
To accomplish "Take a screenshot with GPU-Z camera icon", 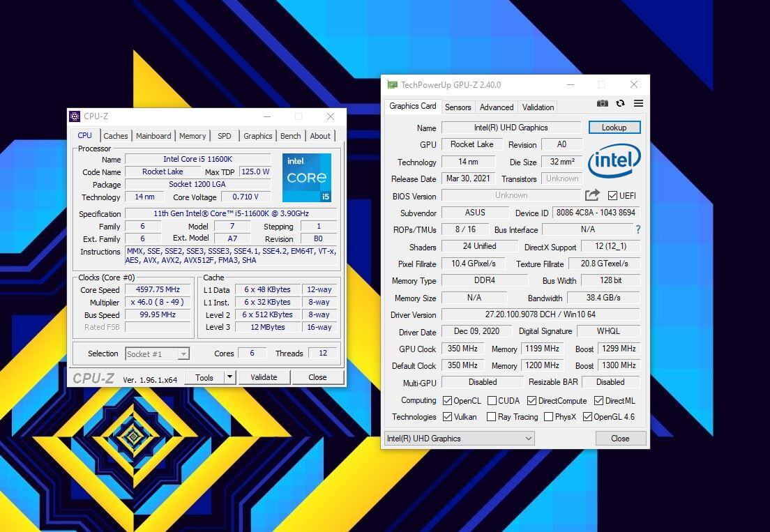I will click(x=603, y=104).
